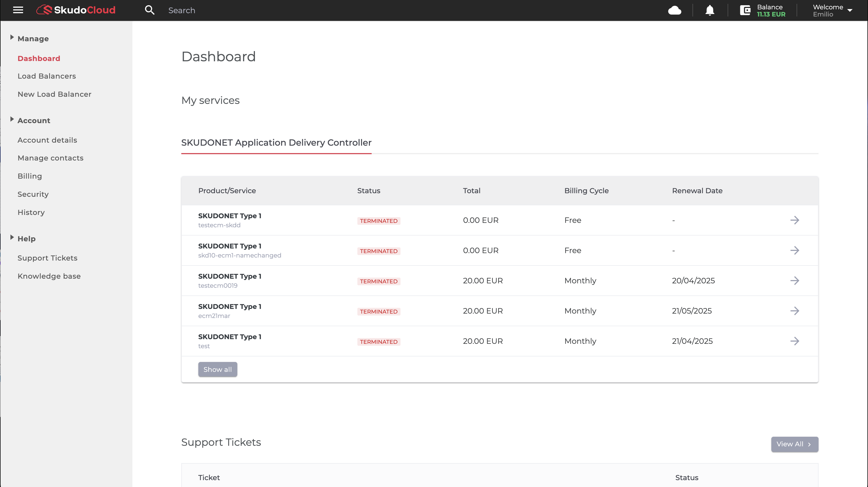This screenshot has width=868, height=487.
Task: Collapse the Account sidebar section
Action: (12, 119)
